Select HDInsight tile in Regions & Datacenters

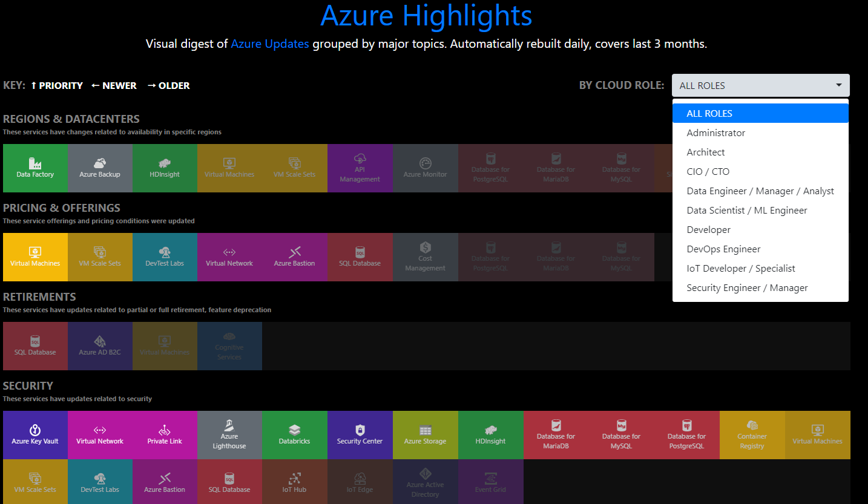[165, 168]
